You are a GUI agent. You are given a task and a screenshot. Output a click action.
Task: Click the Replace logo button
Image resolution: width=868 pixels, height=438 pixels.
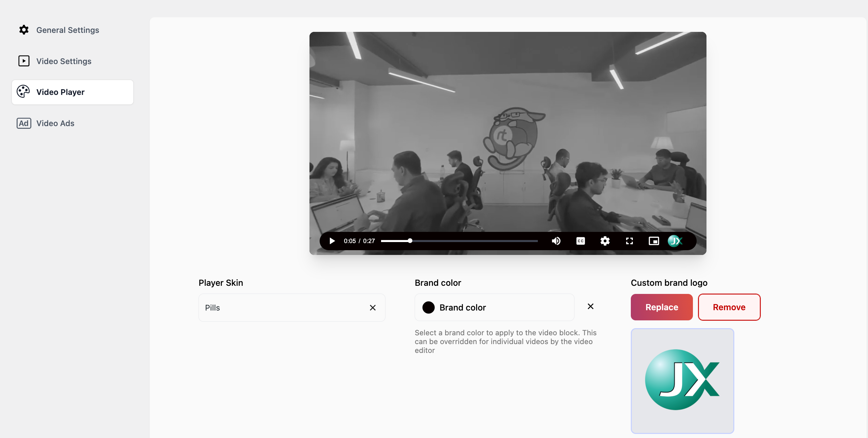(x=661, y=307)
